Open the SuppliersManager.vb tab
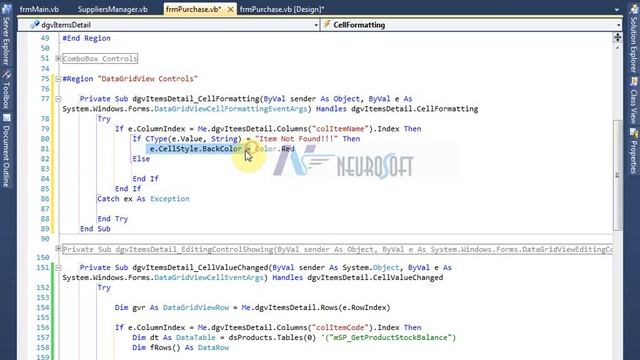Screen dimensions: 640x360 pyautogui.click(x=112, y=9)
